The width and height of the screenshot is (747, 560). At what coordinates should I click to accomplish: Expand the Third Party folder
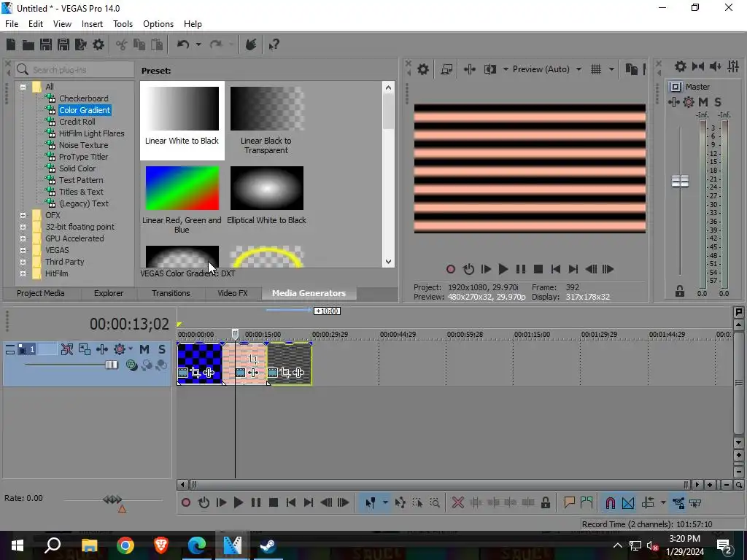coord(23,262)
